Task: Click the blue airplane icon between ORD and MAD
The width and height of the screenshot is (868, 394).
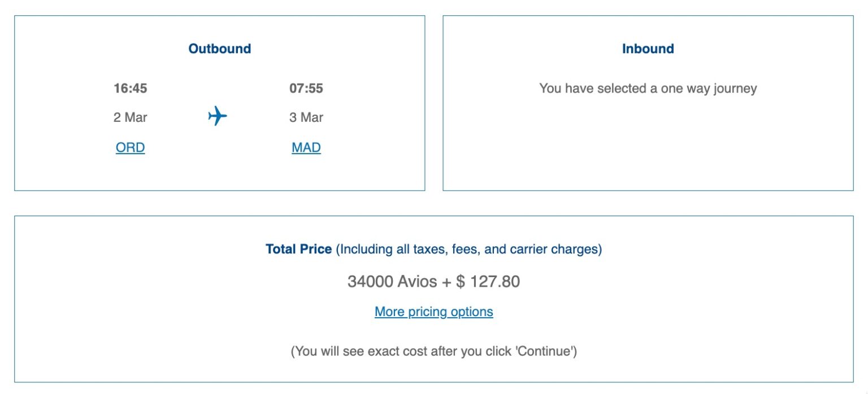Action: 218,116
